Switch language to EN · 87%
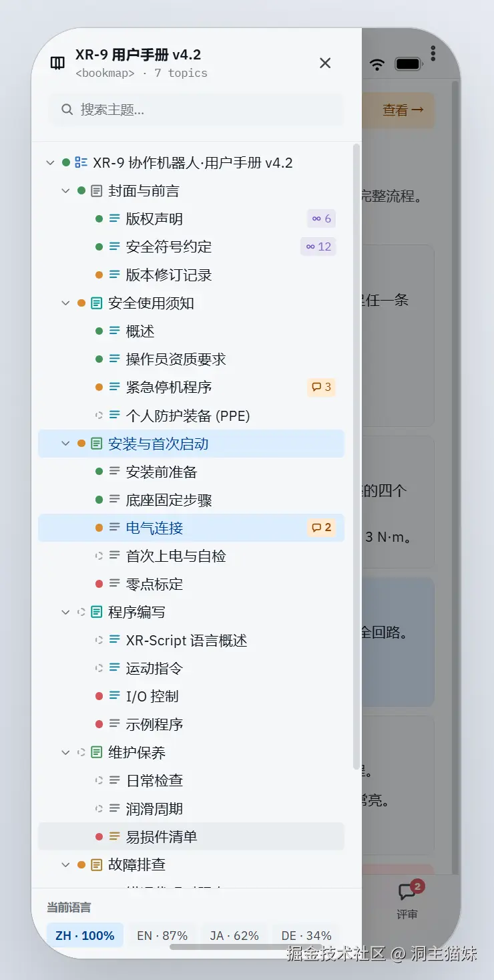Viewport: 494px width, 980px height. pyautogui.click(x=162, y=935)
